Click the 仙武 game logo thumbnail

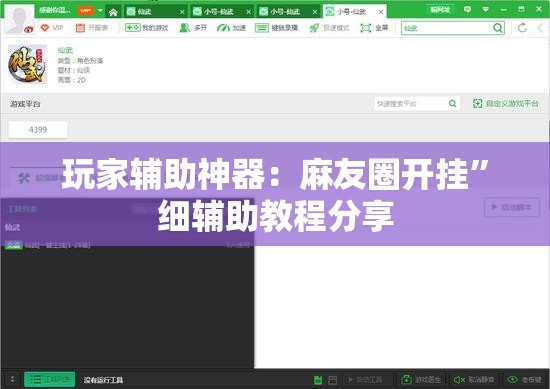tap(27, 64)
